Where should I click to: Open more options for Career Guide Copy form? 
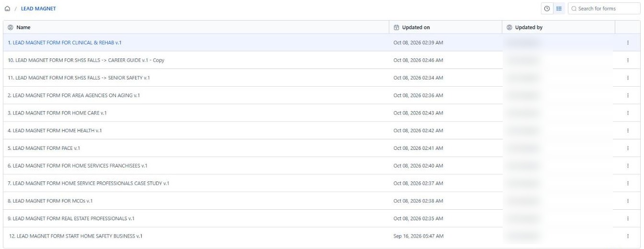[x=628, y=60]
